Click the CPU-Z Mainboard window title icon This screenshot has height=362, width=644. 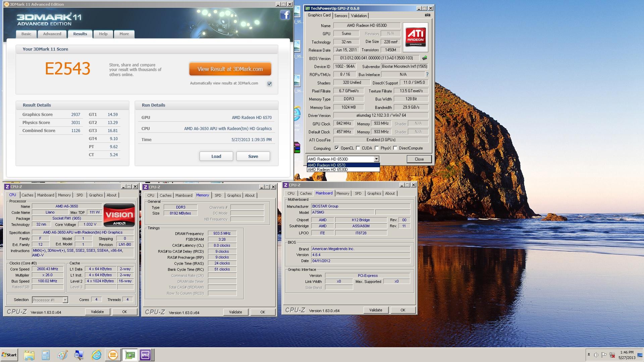tap(286, 185)
